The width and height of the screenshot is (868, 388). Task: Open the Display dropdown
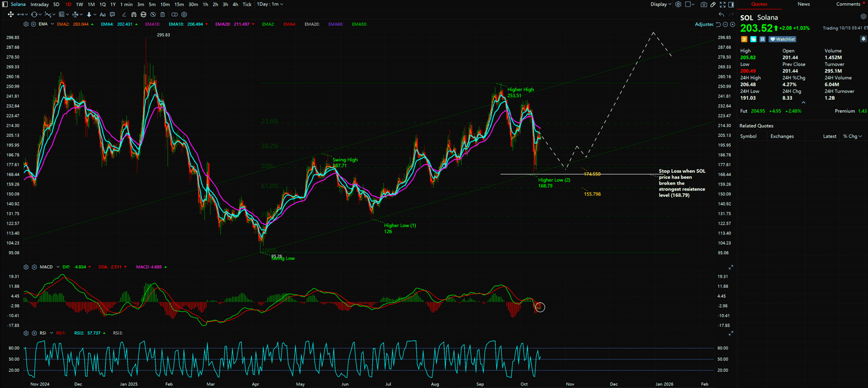pos(661,4)
